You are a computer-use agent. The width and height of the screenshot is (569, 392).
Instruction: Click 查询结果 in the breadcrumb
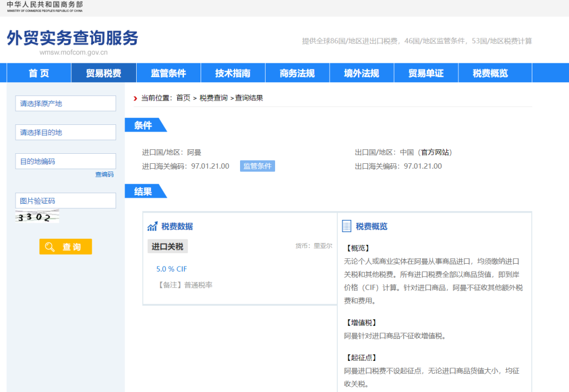[x=249, y=98]
